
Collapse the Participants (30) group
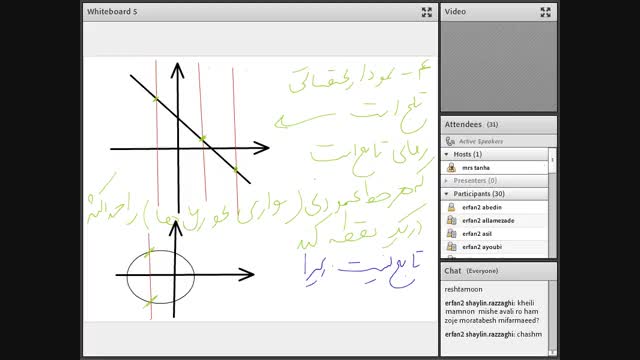tap(446, 194)
